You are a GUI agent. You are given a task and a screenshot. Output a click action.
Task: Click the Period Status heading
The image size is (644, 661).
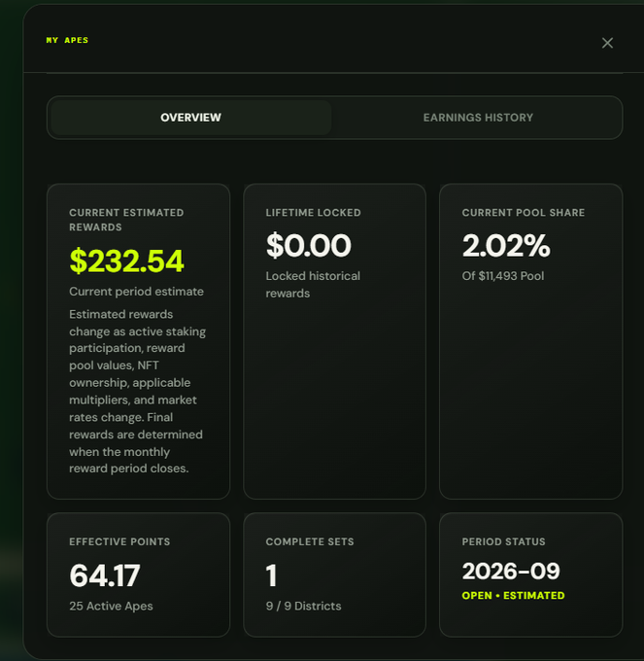click(503, 541)
